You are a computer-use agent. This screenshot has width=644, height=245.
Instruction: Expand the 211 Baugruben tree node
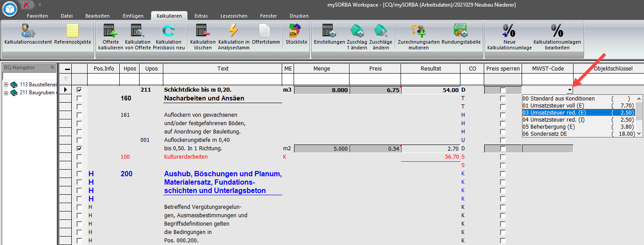point(6,93)
